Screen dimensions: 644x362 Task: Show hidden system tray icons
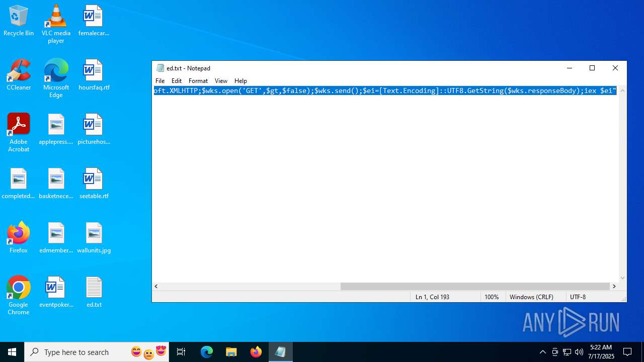pos(543,352)
